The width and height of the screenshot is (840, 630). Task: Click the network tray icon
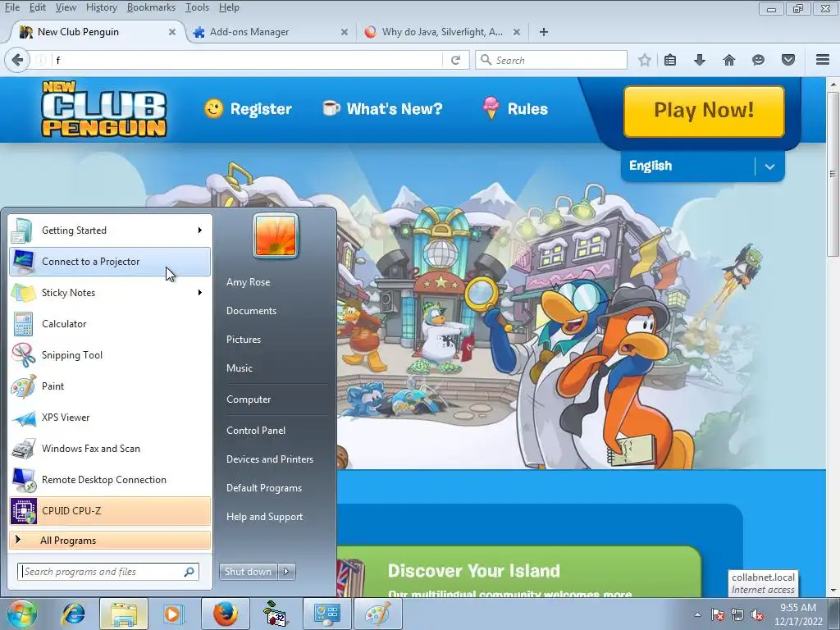click(737, 614)
